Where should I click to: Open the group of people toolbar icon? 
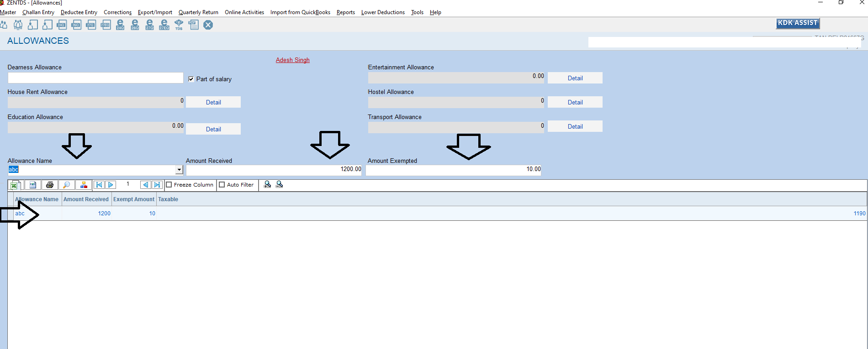[18, 25]
